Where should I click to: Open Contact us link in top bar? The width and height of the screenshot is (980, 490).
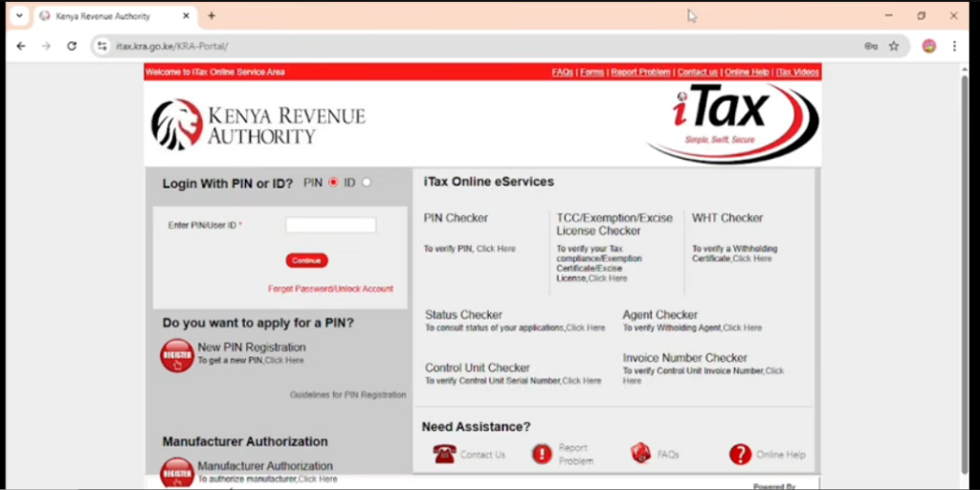(698, 72)
